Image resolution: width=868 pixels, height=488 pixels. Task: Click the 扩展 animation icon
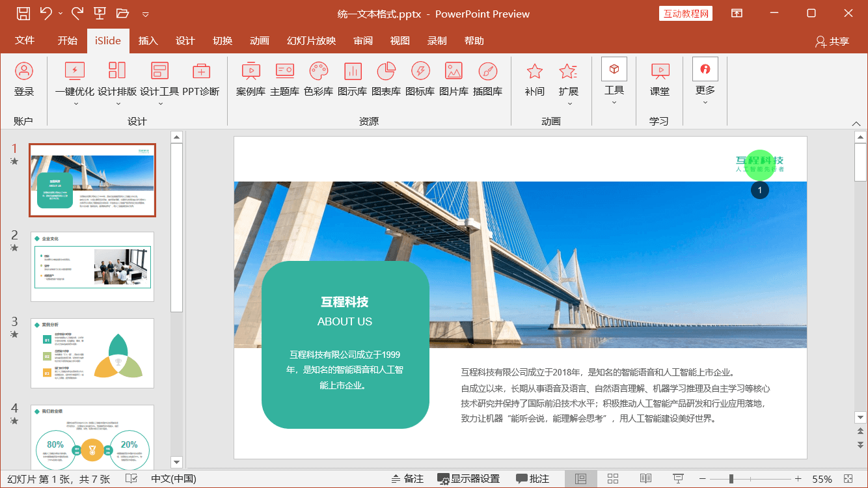(568, 72)
